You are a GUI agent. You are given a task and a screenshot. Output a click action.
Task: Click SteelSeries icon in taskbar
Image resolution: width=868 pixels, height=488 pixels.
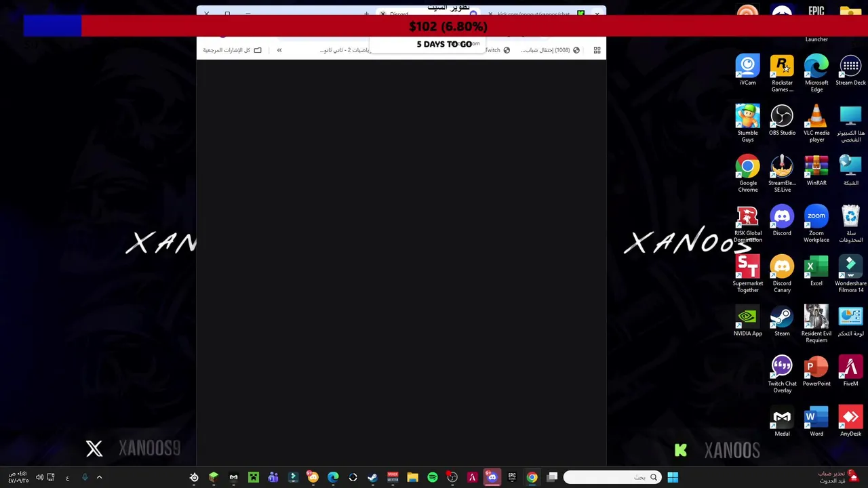pyautogui.click(x=194, y=477)
